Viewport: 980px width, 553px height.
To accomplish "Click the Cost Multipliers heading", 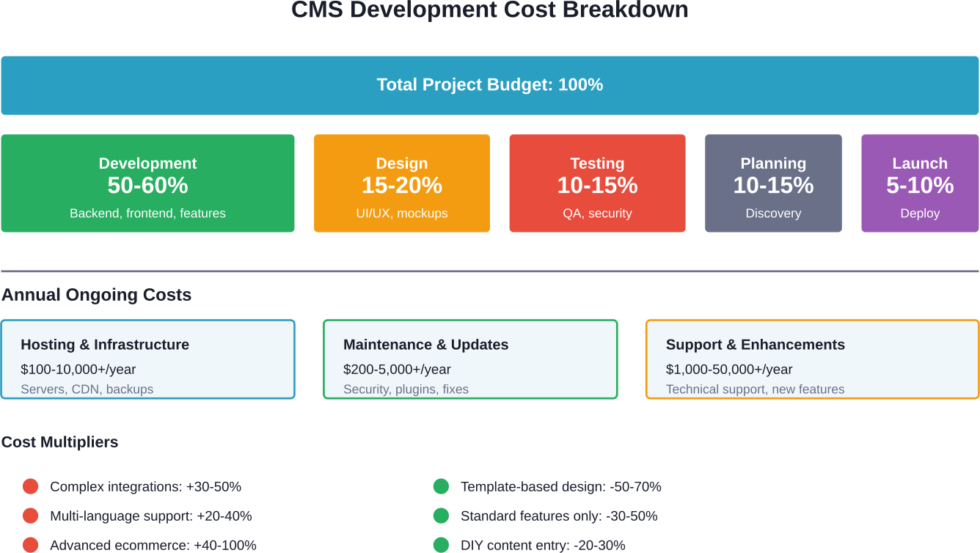I will click(59, 442).
